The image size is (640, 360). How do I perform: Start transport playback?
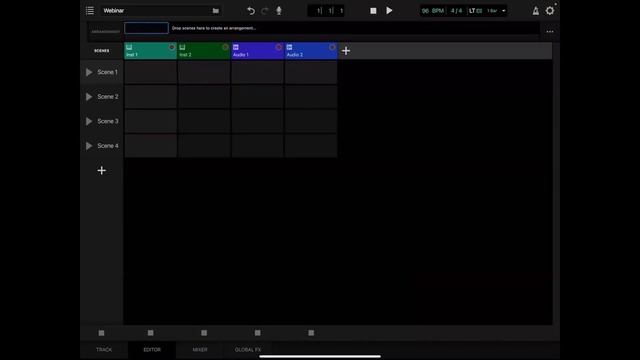pos(389,11)
